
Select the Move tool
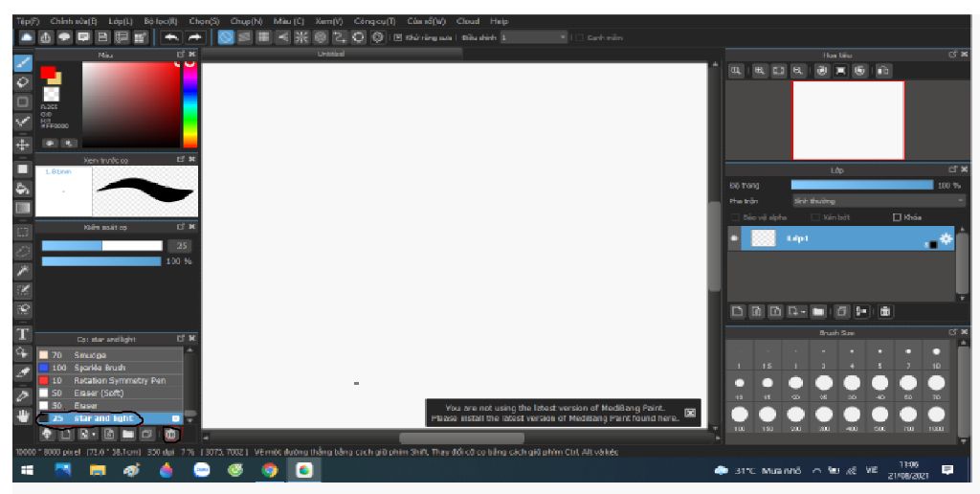[x=23, y=144]
